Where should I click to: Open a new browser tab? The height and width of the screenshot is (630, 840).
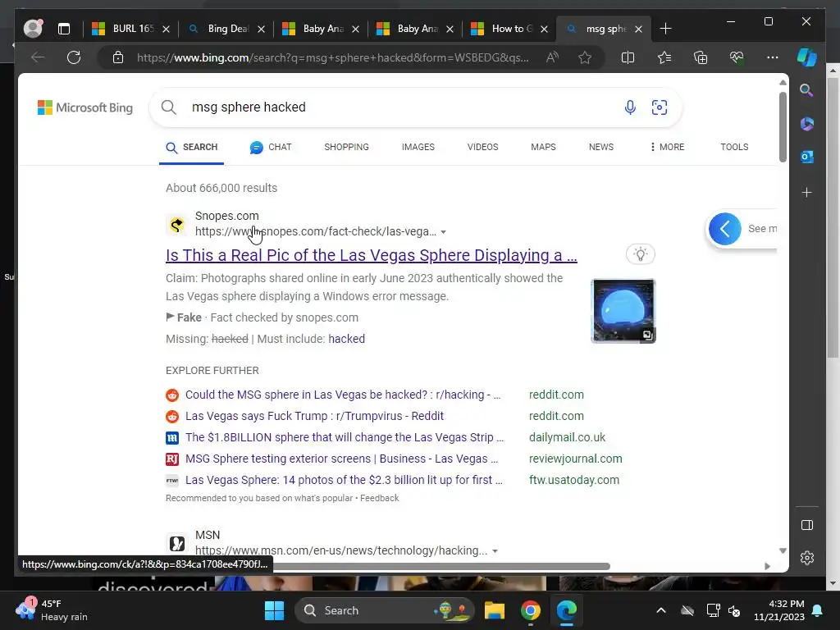click(665, 29)
